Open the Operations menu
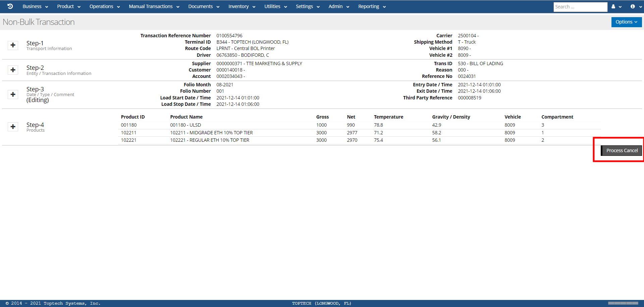Viewport: 644px width, 307px height. (x=104, y=7)
